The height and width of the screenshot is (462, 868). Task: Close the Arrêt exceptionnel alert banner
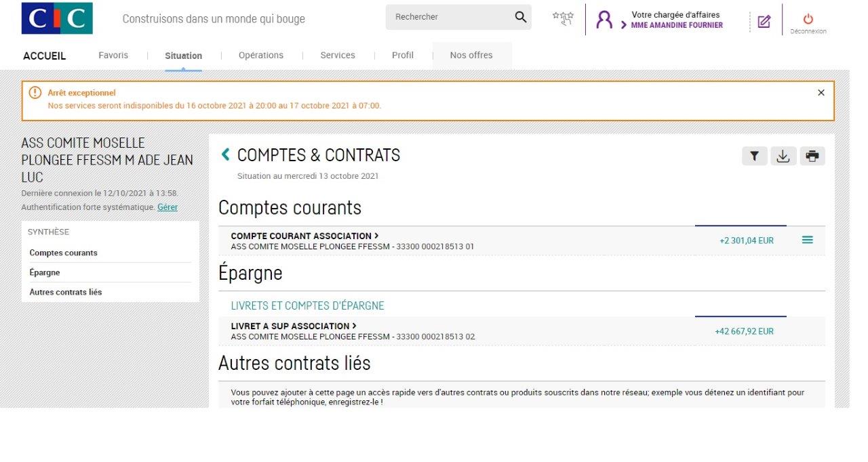(x=821, y=93)
